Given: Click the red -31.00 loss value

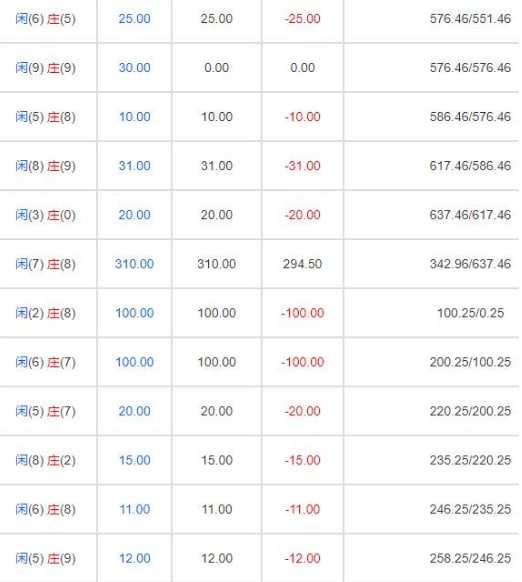Looking at the screenshot, I should [x=302, y=166].
